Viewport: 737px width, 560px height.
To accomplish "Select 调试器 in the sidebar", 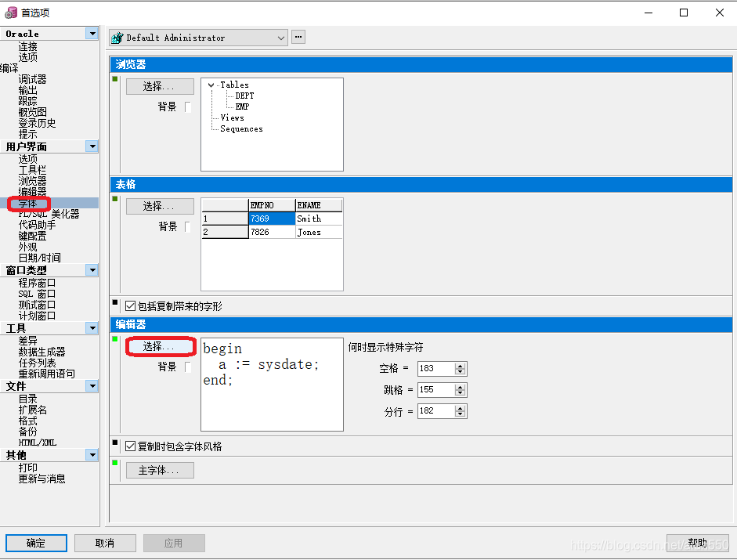I will 32,79.
